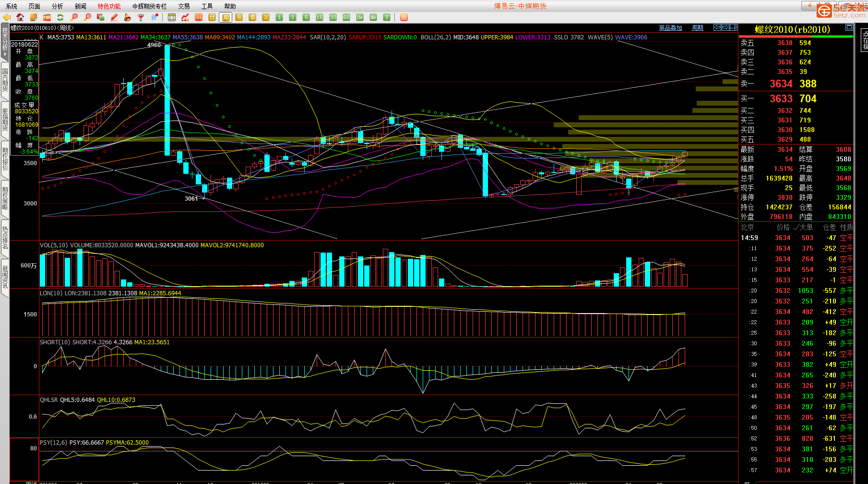Click the blue 新 icon with red dot

coord(155,17)
